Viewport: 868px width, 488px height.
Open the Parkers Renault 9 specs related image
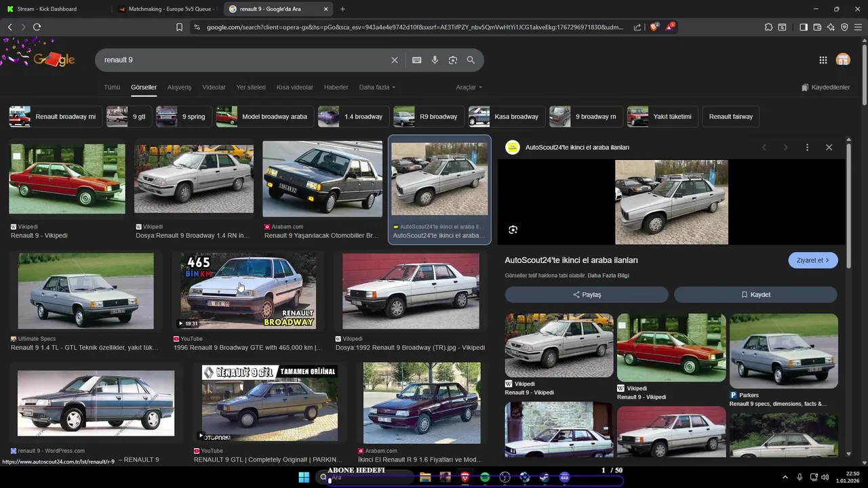[x=783, y=351]
